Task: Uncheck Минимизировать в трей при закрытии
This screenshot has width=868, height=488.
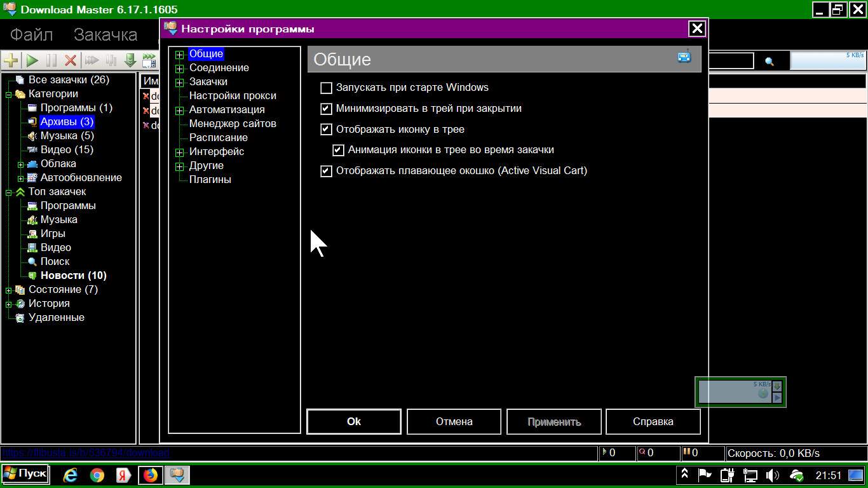Action: [x=327, y=109]
